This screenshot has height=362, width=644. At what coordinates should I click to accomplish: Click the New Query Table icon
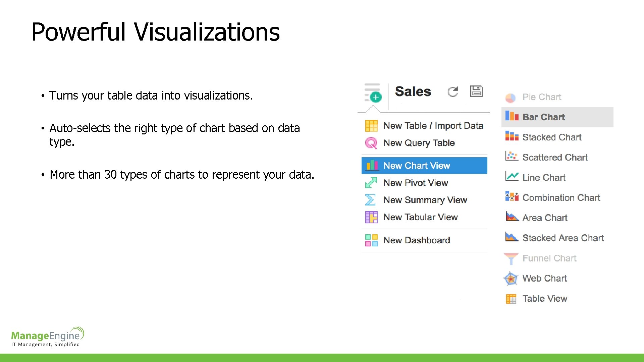point(371,143)
